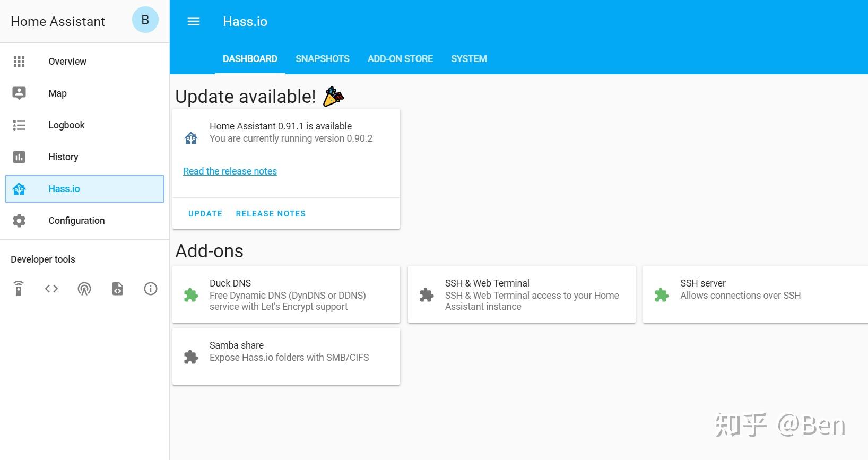Open the Events broadcast developer tool
Screen dimensions: 868x460
(x=84, y=289)
